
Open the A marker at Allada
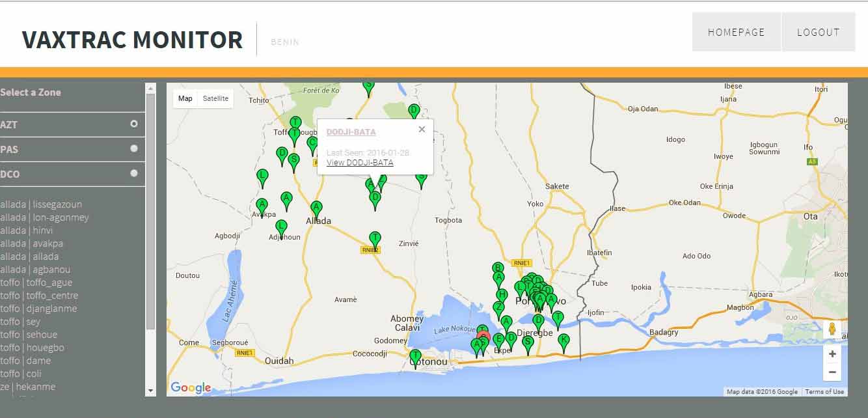pos(316,209)
